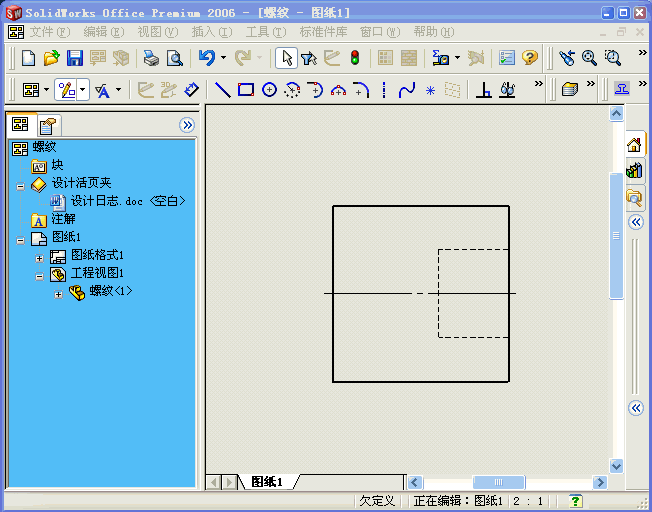Image resolution: width=652 pixels, height=512 pixels.
Task: Select the 3 Point Arc tool
Action: pyautogui.click(x=338, y=89)
